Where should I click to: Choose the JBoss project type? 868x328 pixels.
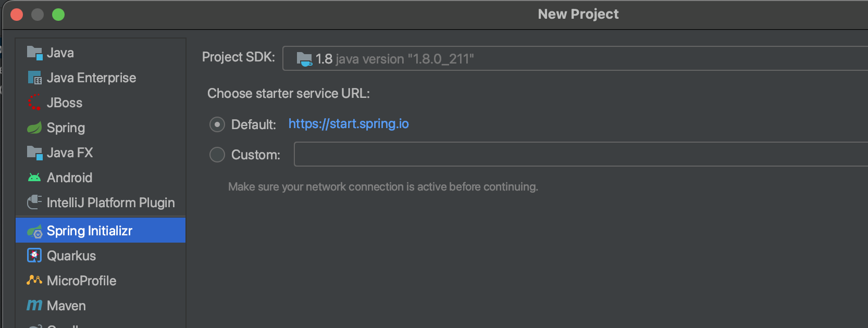point(101,103)
